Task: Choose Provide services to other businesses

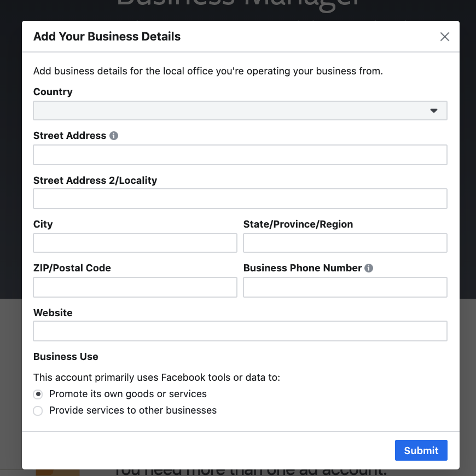Action: coord(38,411)
